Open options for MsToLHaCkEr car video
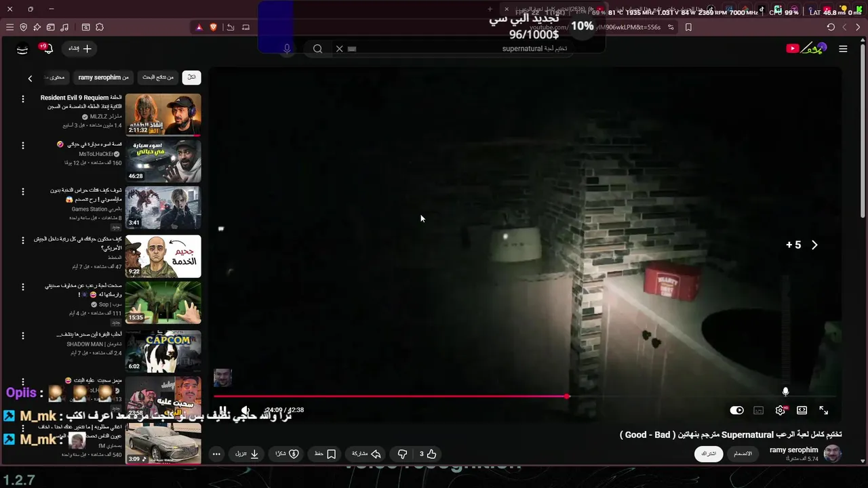Viewport: 868px width, 488px height. tap(22, 145)
